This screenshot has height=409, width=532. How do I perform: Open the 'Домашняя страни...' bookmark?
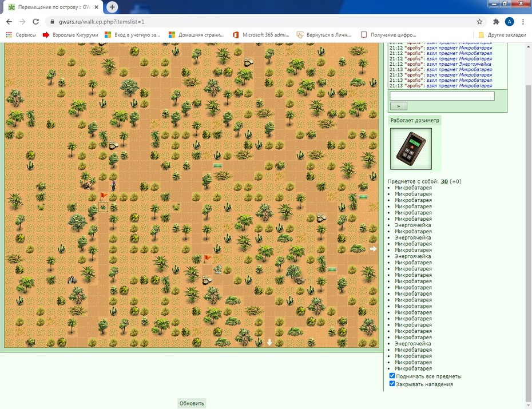(196, 34)
